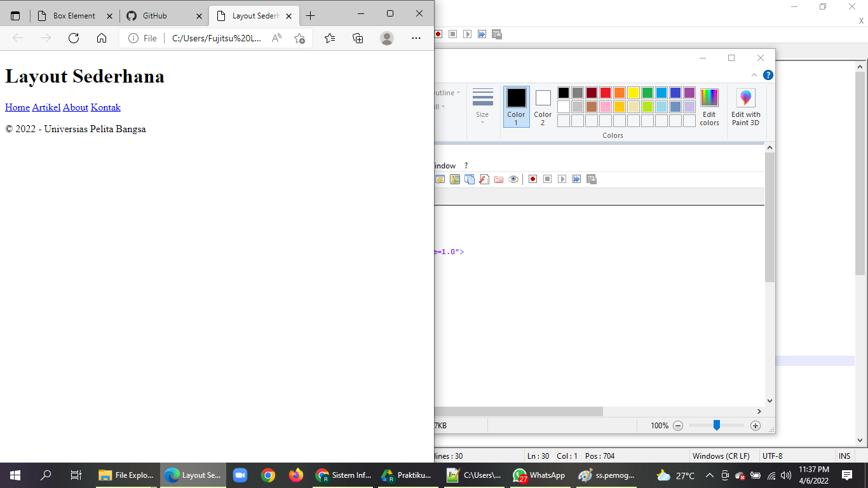Follow the Artikel link on the page
868x488 pixels.
point(46,107)
